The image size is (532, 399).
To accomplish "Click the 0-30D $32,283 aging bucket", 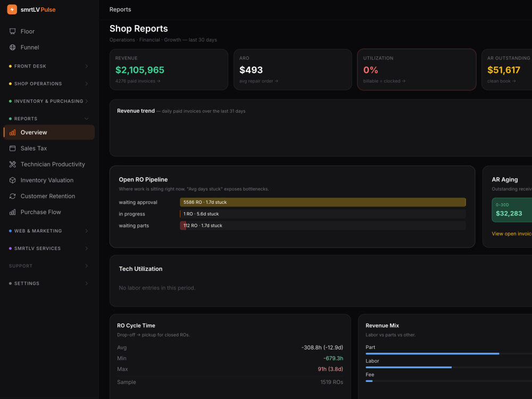I will click(x=512, y=210).
